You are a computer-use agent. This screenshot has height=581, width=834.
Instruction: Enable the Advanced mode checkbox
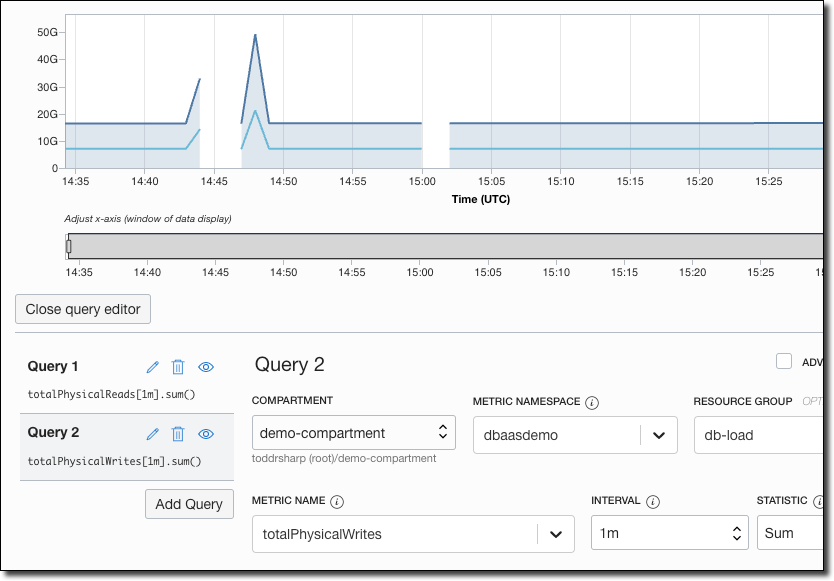pos(783,361)
